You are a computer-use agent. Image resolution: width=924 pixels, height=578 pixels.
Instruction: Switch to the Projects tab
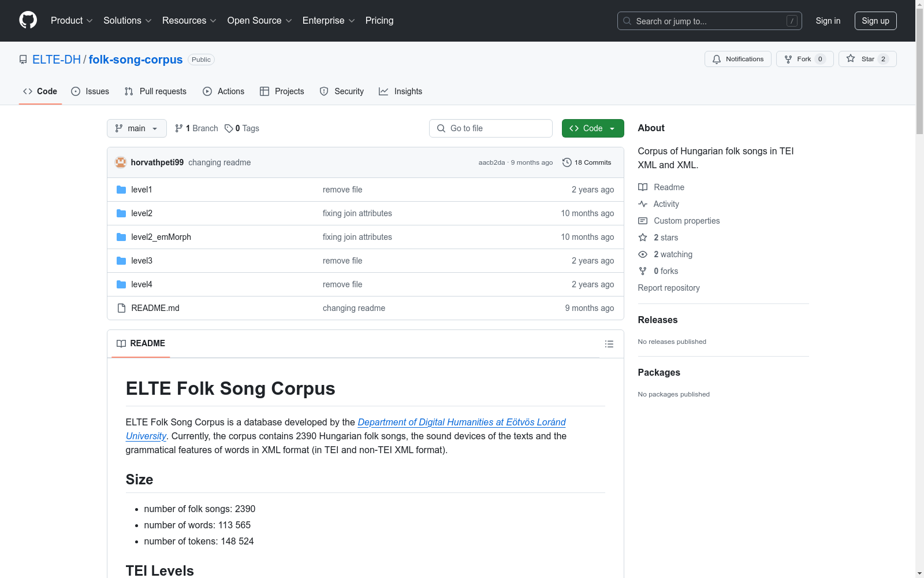[282, 91]
